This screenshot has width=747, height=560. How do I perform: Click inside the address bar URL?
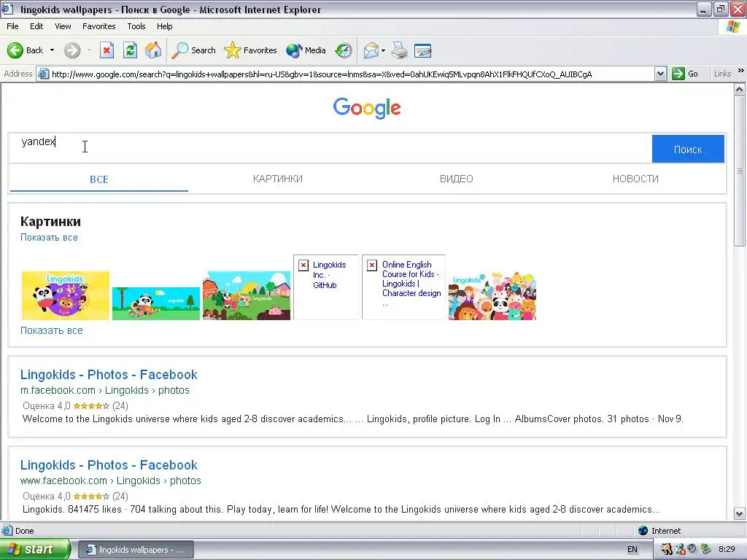click(x=322, y=74)
